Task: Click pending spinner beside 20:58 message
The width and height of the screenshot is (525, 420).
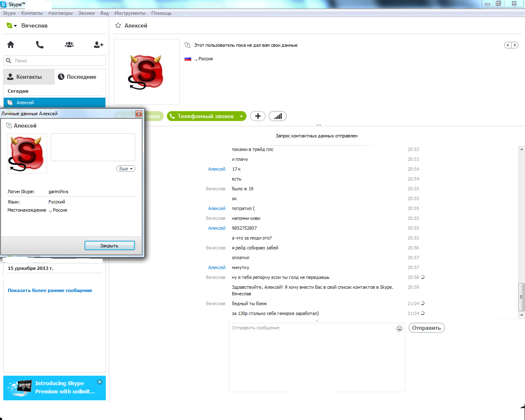Action: click(x=422, y=277)
